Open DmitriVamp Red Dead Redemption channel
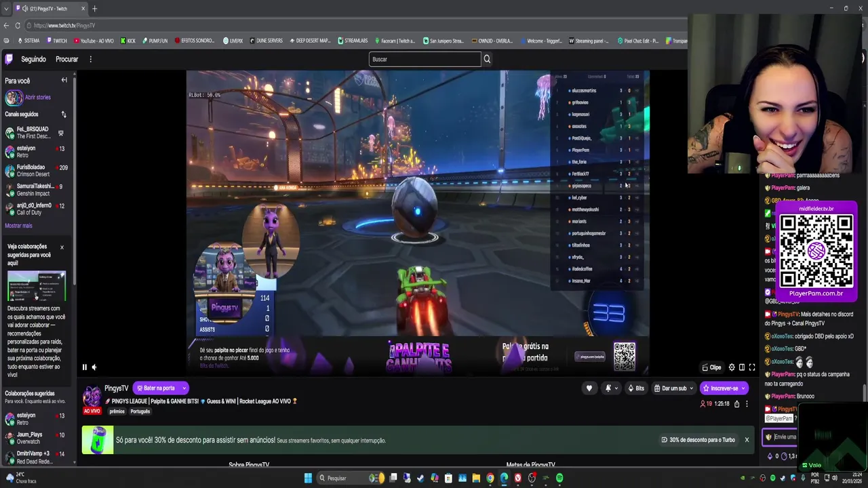868x488 pixels. pyautogui.click(x=37, y=457)
